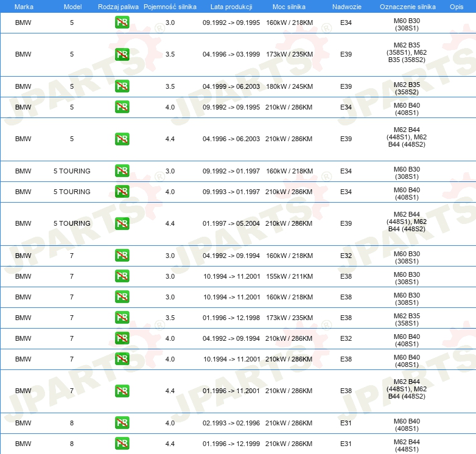Screen dimensions: 476x454
Task: Click fuel icon in 5 3.5 180kW row
Action: (x=122, y=86)
